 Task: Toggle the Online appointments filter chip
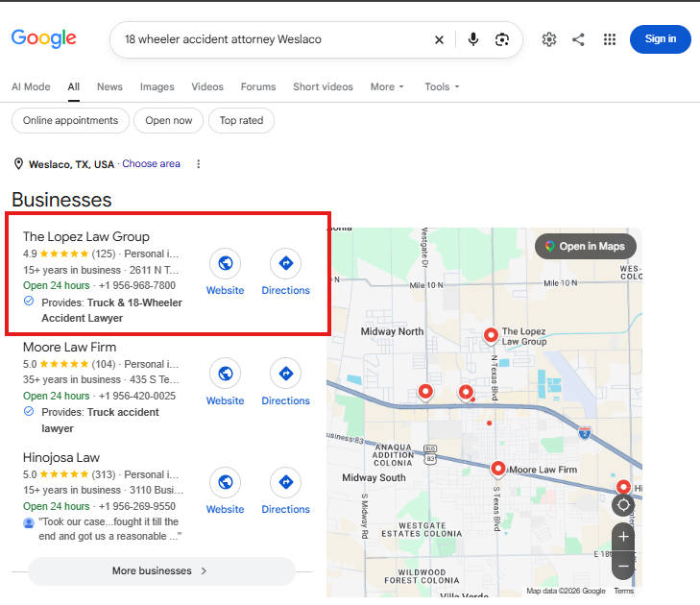70,121
